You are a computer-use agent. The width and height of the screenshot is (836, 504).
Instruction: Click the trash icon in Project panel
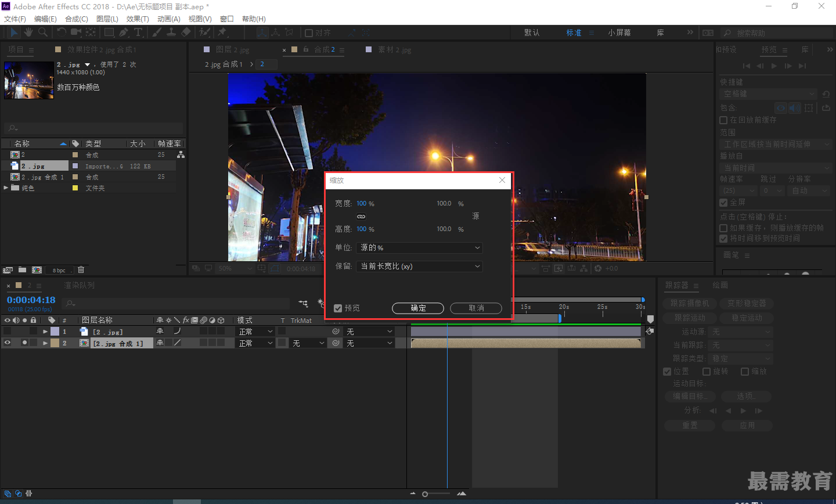[x=81, y=270]
